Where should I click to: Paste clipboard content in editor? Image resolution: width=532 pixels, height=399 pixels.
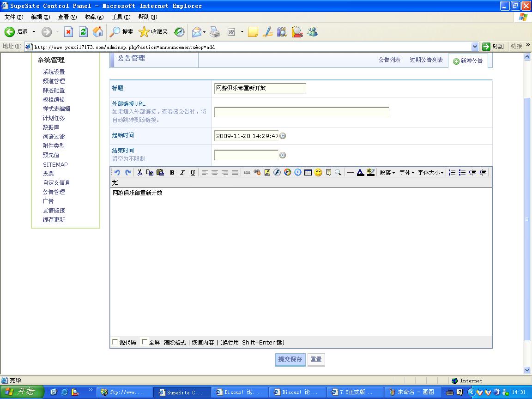(160, 172)
